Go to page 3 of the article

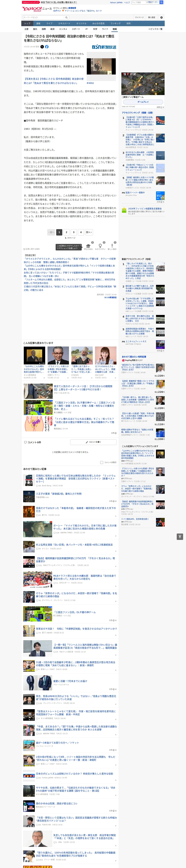coord(74,232)
